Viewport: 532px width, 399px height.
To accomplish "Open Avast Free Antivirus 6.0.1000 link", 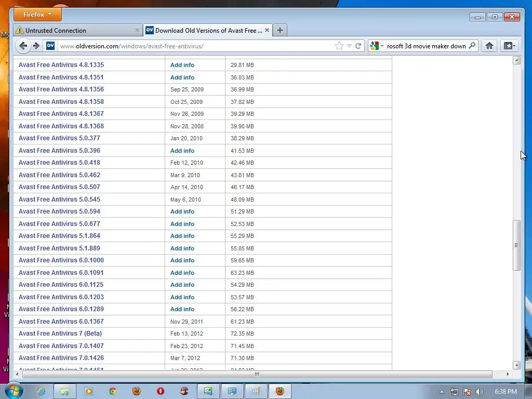I will pos(61,260).
